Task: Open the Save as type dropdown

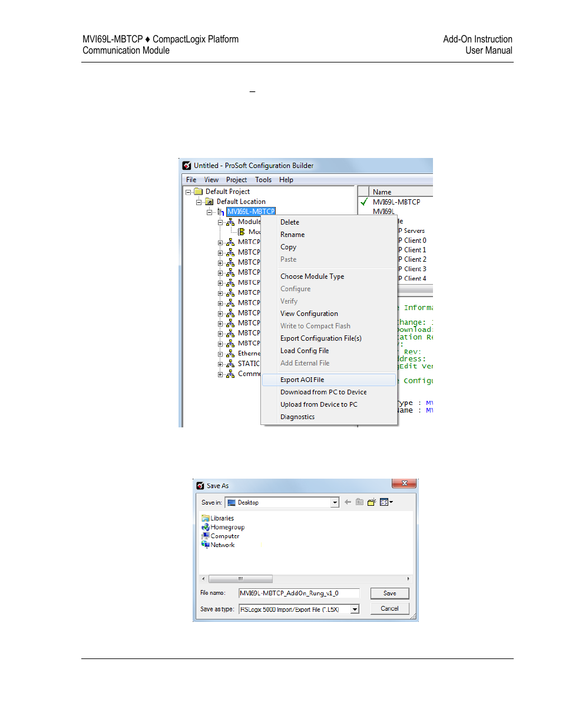Action: pos(355,610)
